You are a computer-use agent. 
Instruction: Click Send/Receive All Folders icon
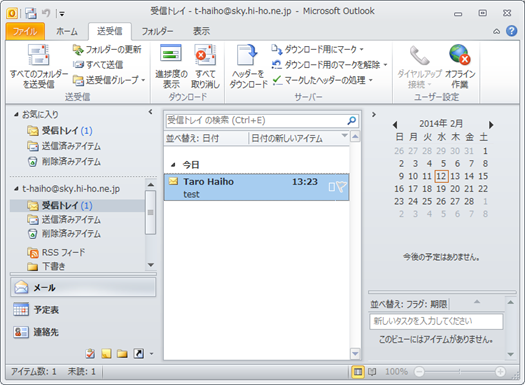tap(39, 55)
